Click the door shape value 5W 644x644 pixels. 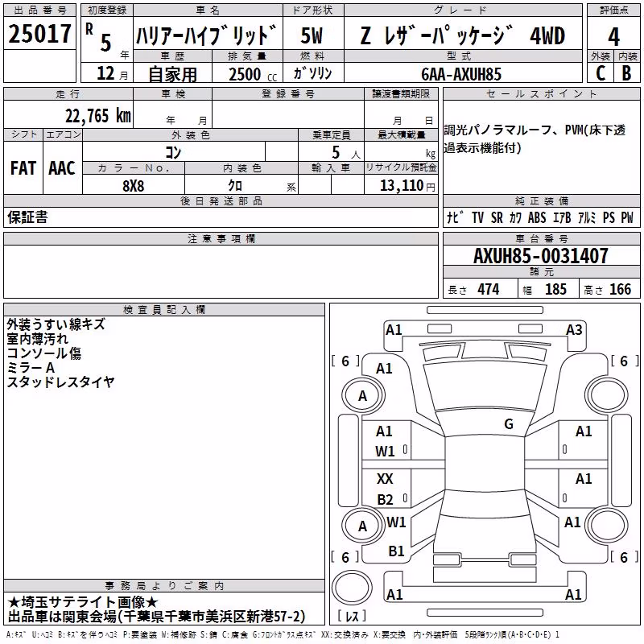312,35
